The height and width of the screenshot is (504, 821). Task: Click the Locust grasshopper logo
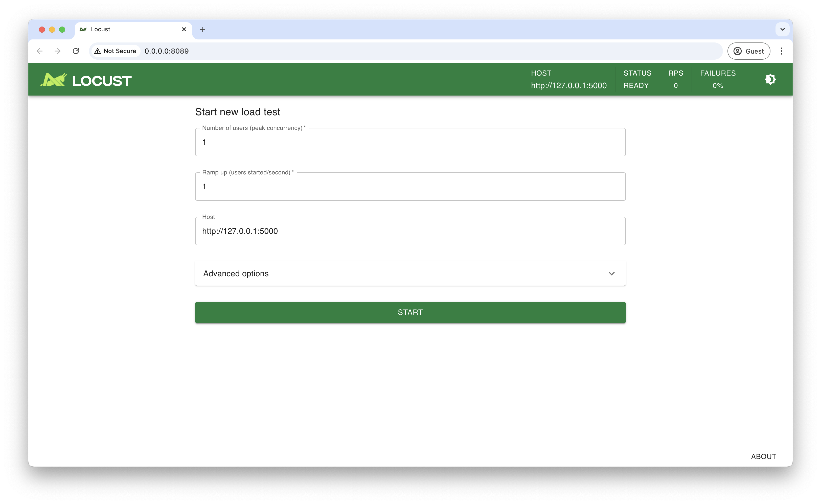54,79
